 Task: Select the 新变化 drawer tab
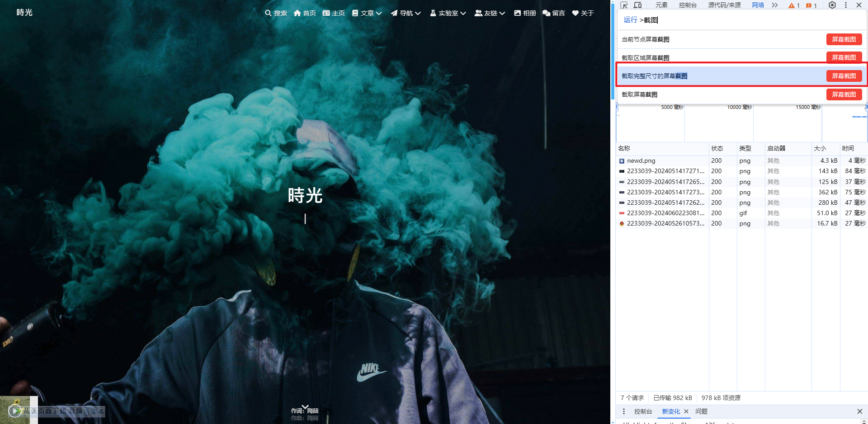click(x=671, y=411)
